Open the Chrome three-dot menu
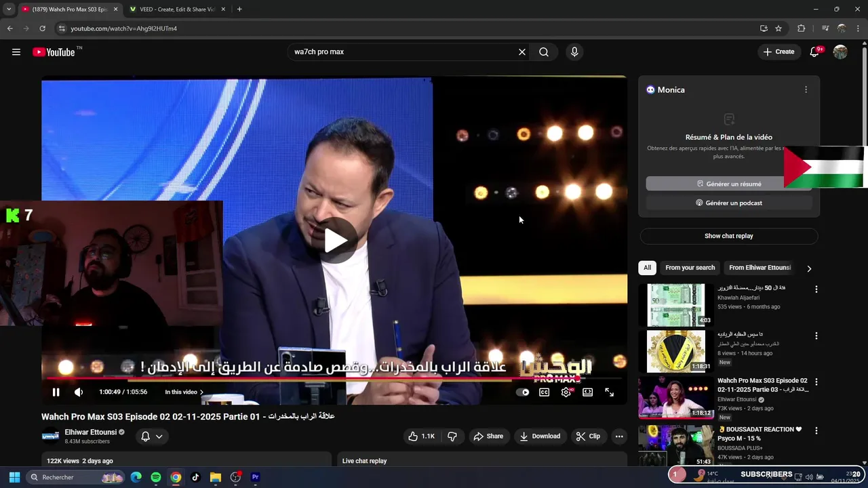868x488 pixels. (x=858, y=28)
